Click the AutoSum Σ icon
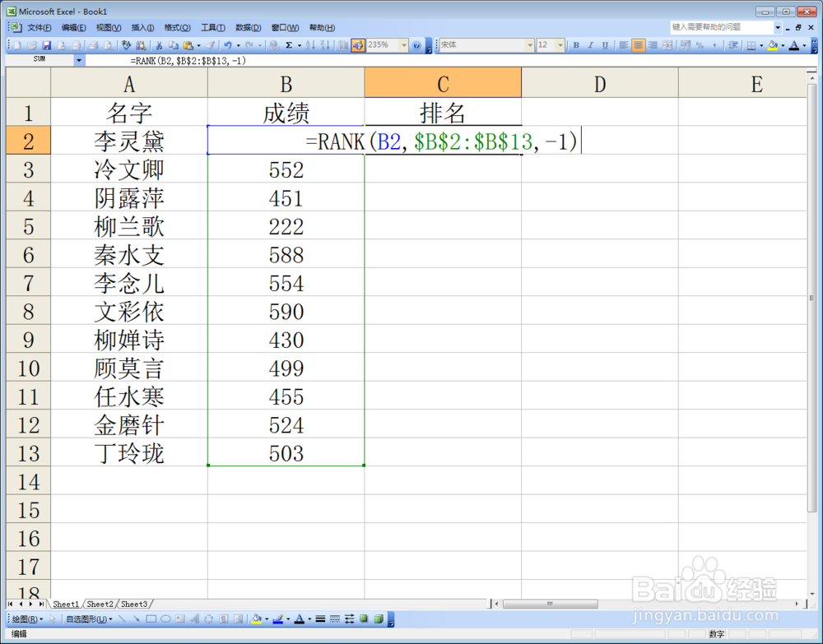This screenshot has height=644, width=823. [x=288, y=45]
